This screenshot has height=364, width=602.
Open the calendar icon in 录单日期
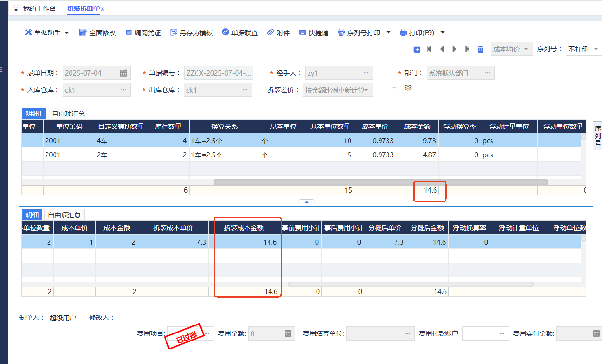[x=124, y=73]
